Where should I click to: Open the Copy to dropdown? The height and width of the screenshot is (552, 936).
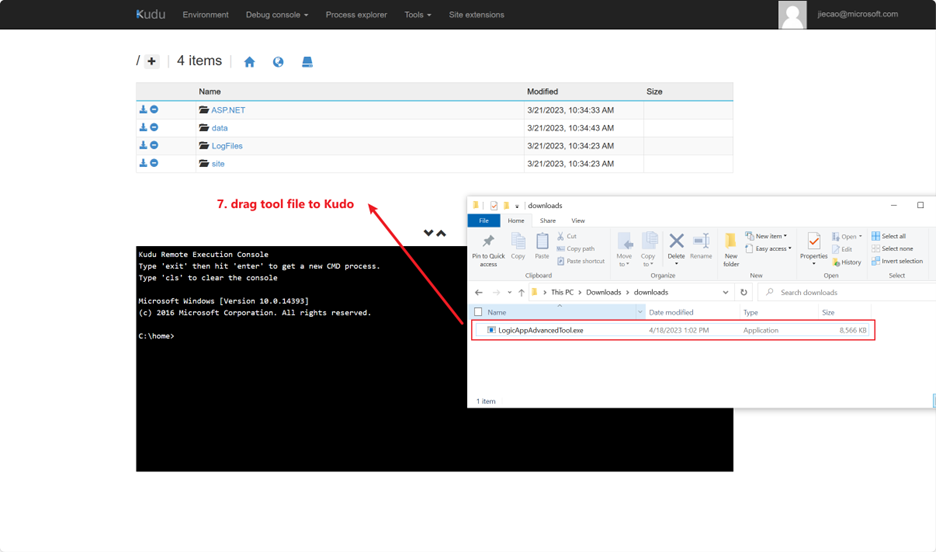click(648, 250)
